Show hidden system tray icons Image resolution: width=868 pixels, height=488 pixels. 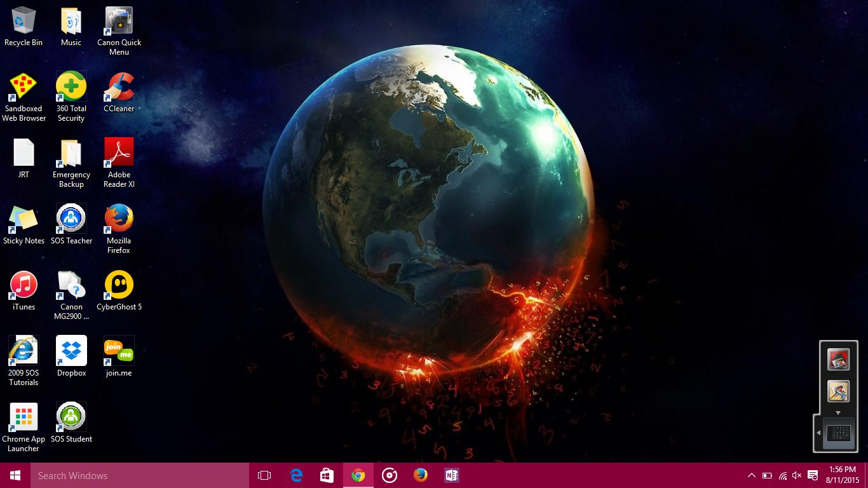coord(751,475)
